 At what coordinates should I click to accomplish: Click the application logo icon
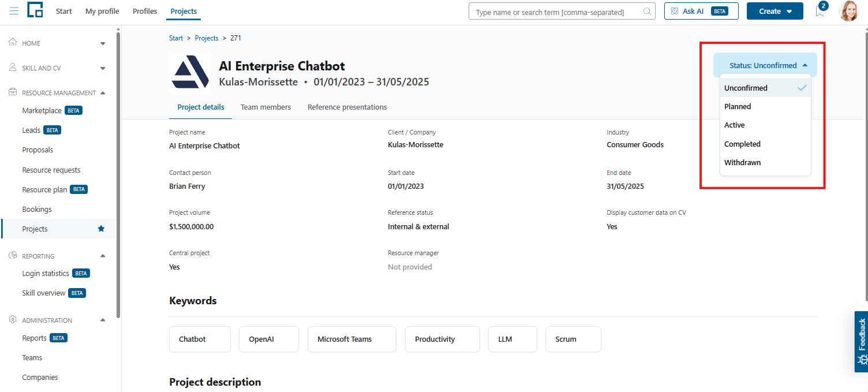point(35,10)
